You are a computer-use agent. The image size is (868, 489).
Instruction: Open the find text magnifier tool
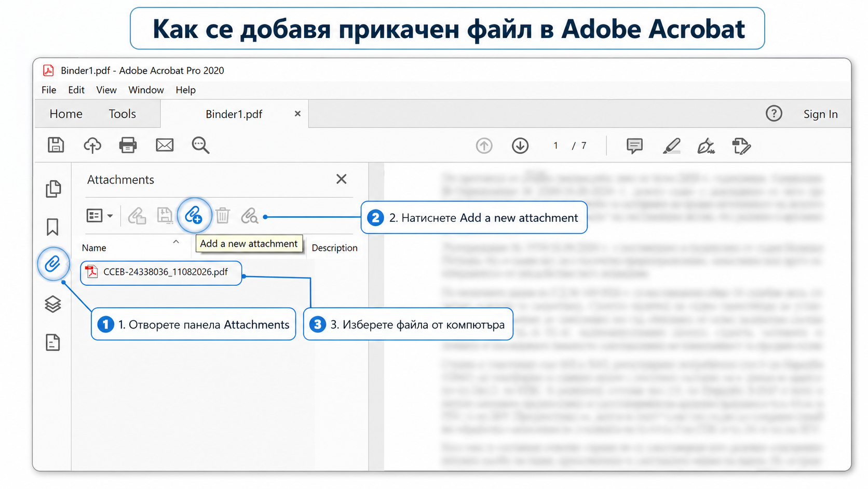point(200,146)
